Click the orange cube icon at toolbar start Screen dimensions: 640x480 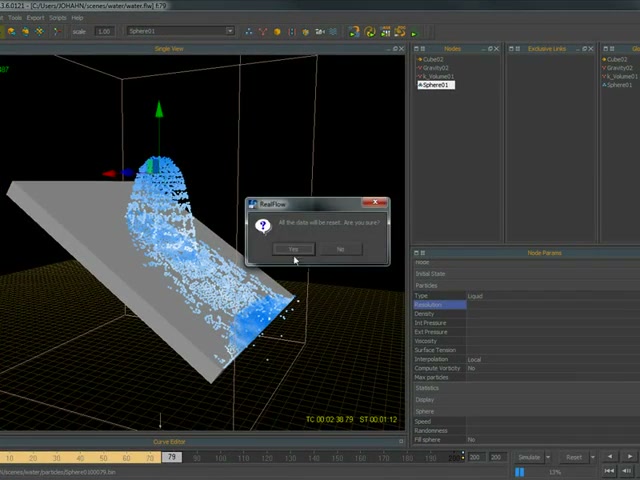11,31
